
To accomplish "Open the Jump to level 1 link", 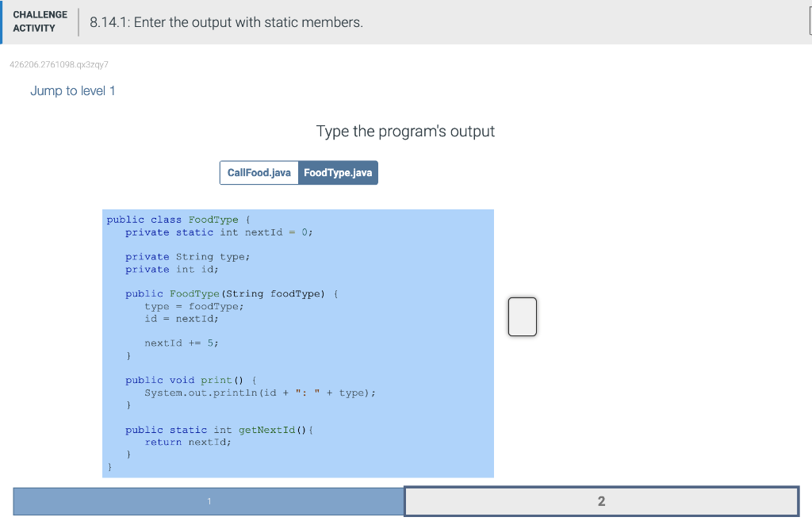I will 72,90.
